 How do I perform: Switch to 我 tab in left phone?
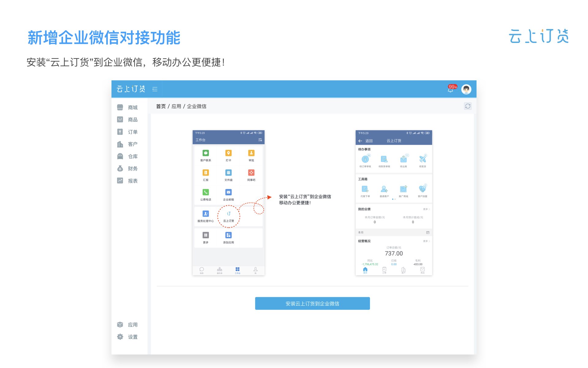(255, 270)
